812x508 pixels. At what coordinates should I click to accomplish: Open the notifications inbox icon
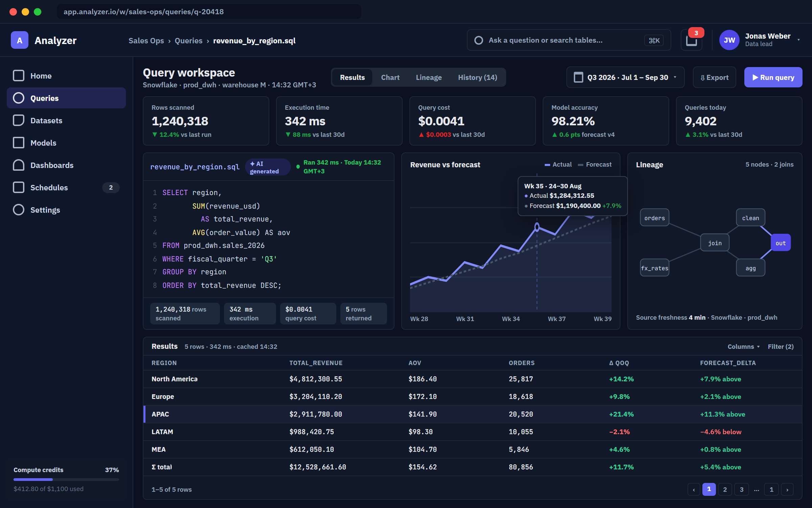click(x=691, y=40)
